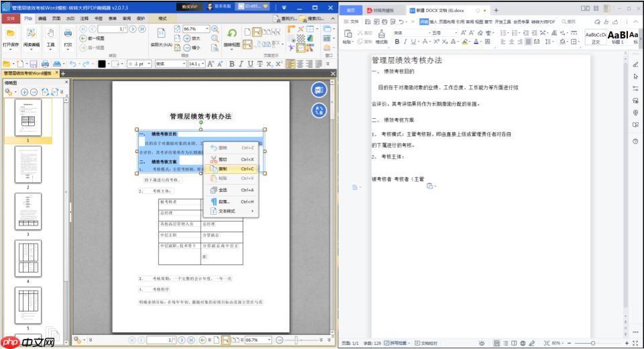This screenshot has height=349, width=644.
Task: Toggle superscript X² in WPS ribbon
Action: [x=437, y=42]
